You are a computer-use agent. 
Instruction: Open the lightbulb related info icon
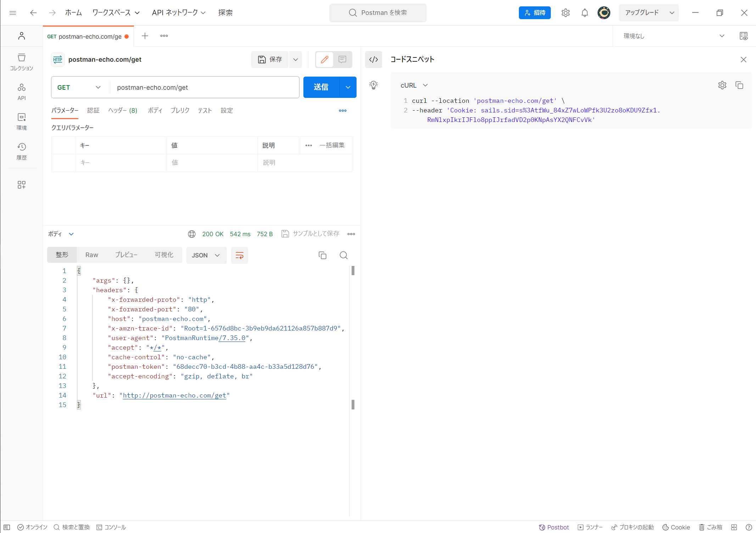tap(374, 85)
